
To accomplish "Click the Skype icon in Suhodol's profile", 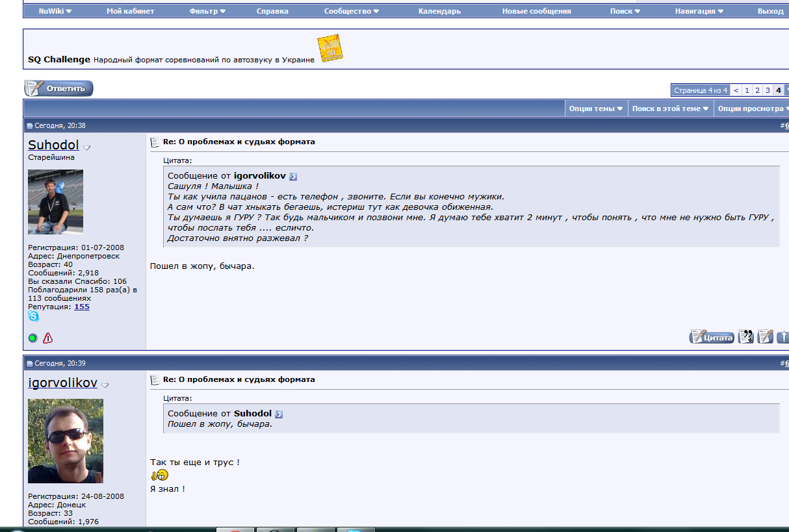I will pos(33,316).
